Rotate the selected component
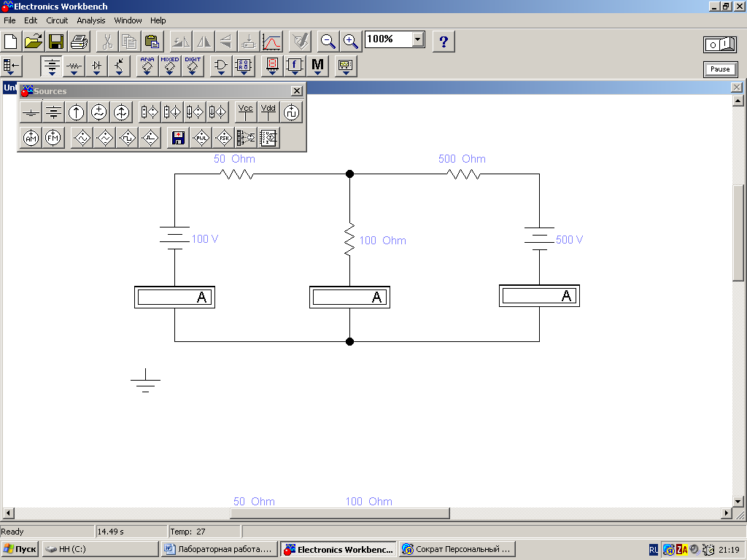 tap(181, 42)
